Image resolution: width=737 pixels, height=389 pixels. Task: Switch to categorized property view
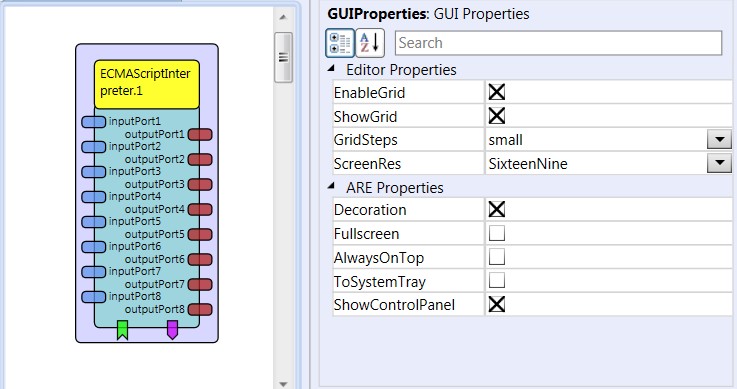[340, 43]
